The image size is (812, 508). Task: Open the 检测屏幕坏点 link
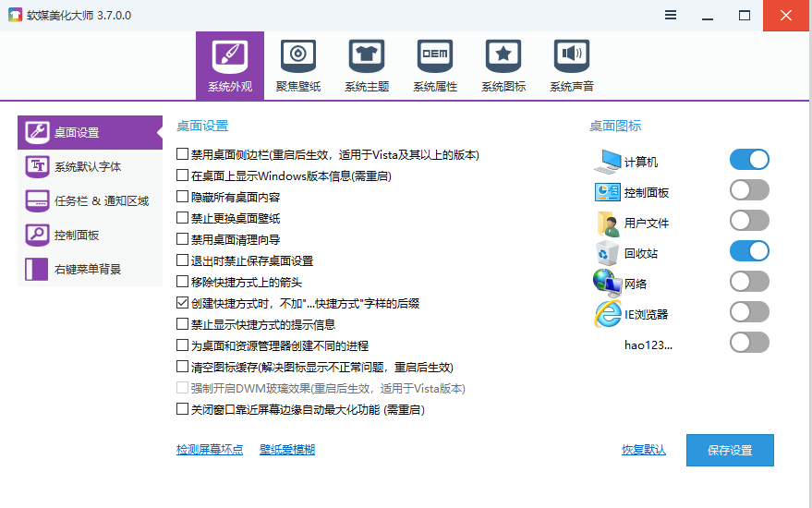210,450
